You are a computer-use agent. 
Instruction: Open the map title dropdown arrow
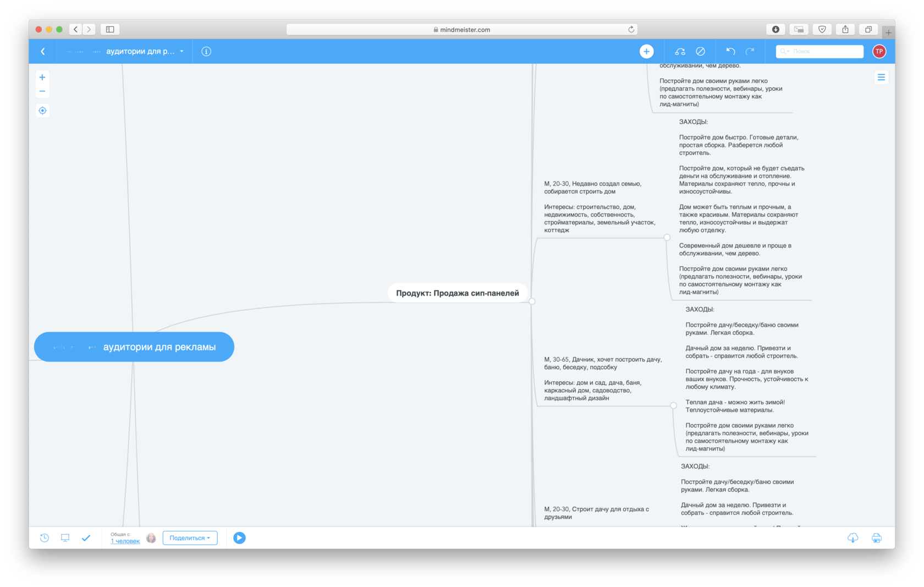pyautogui.click(x=182, y=51)
